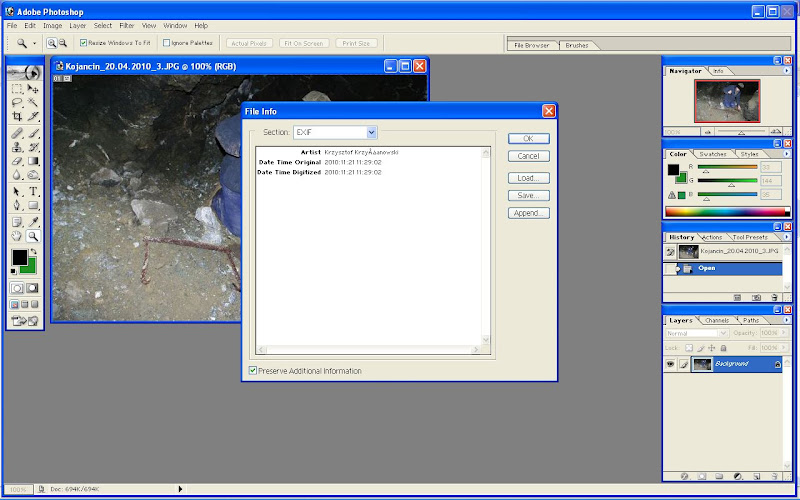Viewport: 800px width, 500px height.
Task: Create new layer in Layers panel
Action: 757,477
